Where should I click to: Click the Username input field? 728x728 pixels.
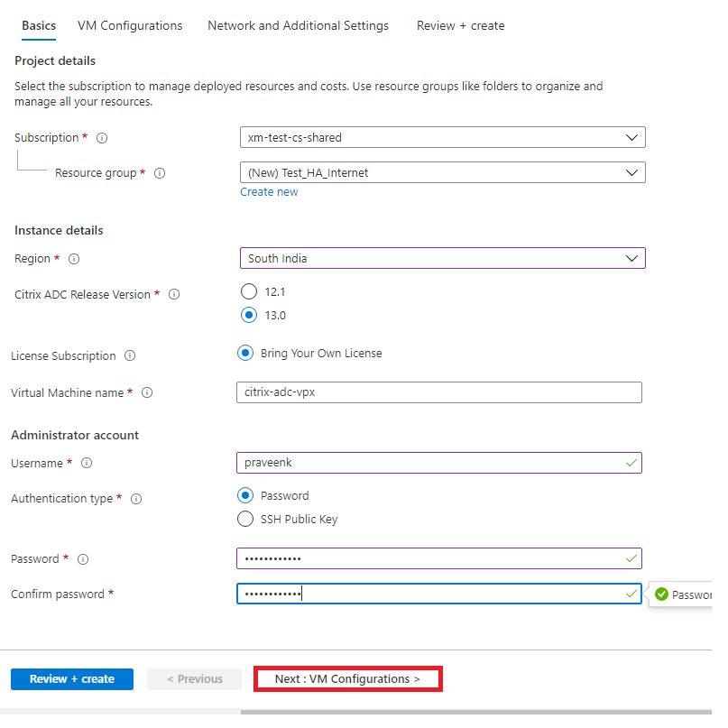439,463
